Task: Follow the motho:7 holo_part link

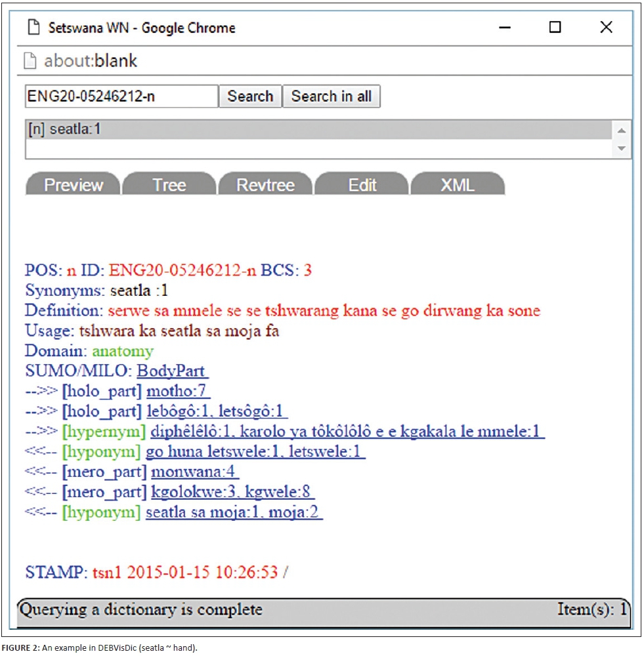Action: click(x=178, y=391)
